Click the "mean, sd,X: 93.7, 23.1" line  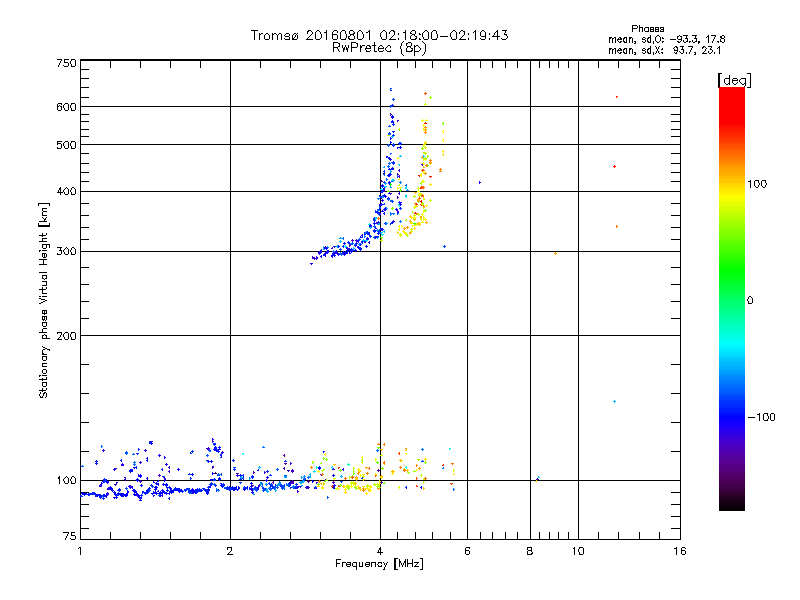tap(664, 51)
